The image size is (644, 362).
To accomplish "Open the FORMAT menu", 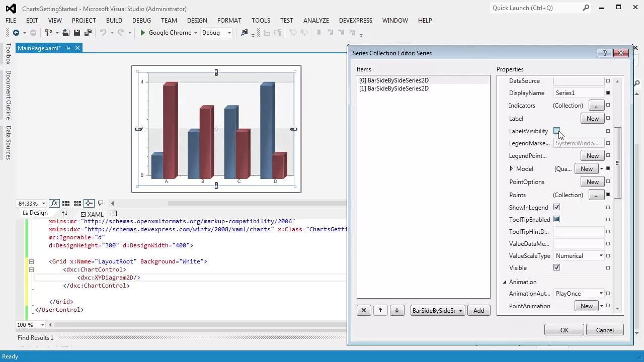I will pos(229,21).
